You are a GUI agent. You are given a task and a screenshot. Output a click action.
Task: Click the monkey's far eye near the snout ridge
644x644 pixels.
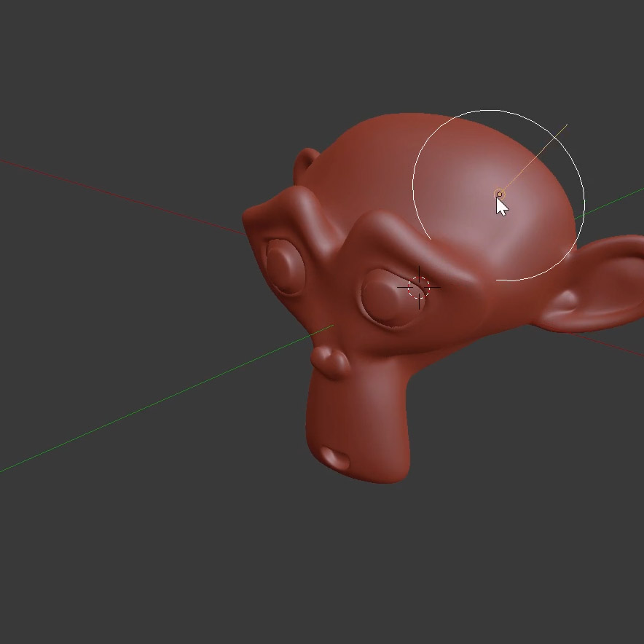[285, 267]
